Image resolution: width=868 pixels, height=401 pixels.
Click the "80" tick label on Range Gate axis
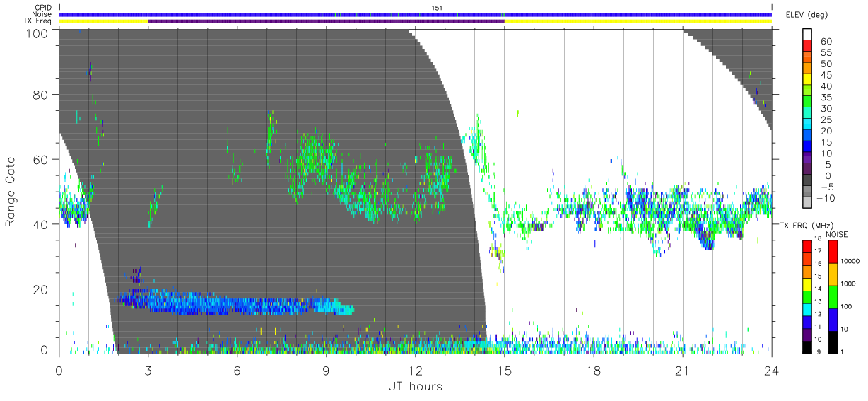(42, 95)
